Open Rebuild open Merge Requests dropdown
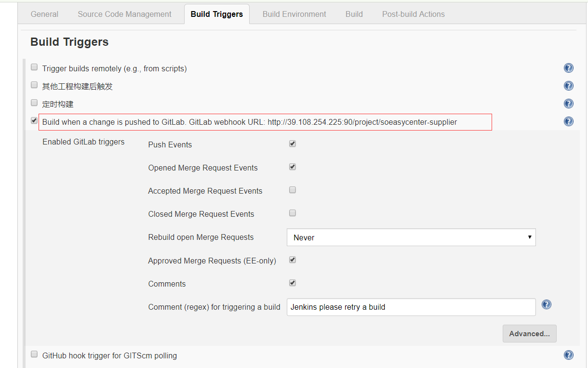The height and width of the screenshot is (368, 588). coord(411,237)
